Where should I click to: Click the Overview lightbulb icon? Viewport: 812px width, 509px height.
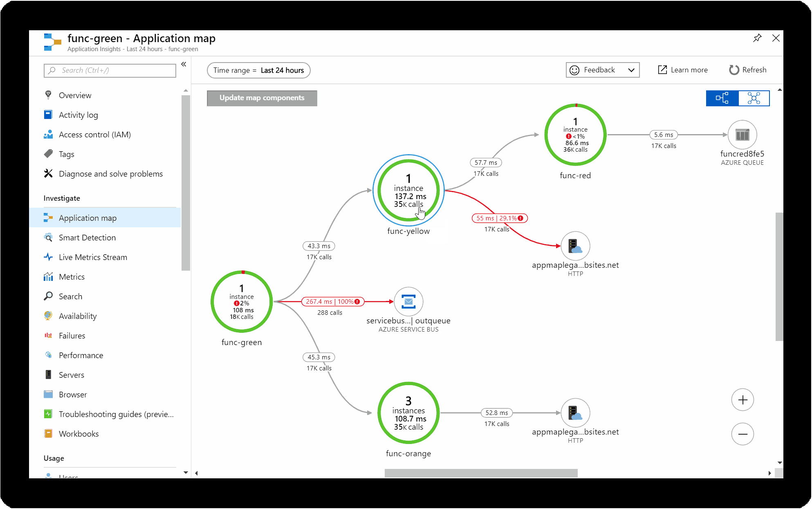pyautogui.click(x=48, y=95)
